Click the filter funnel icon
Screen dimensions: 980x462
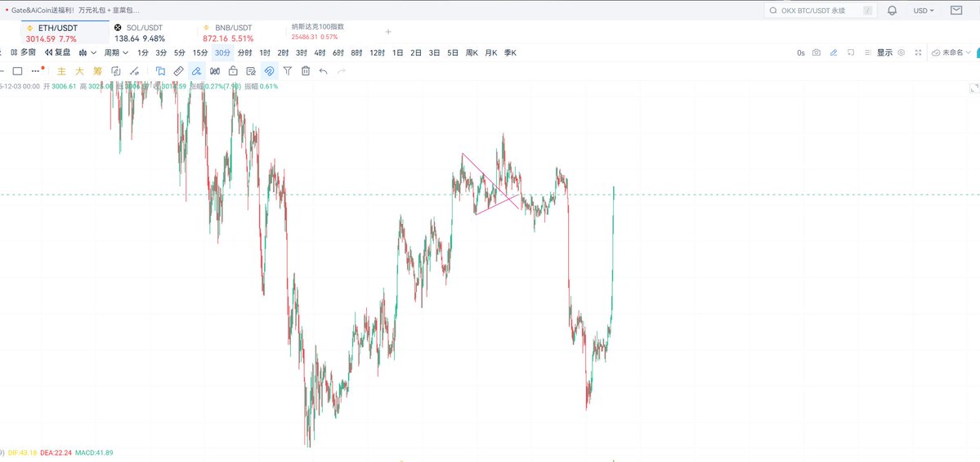pyautogui.click(x=287, y=71)
